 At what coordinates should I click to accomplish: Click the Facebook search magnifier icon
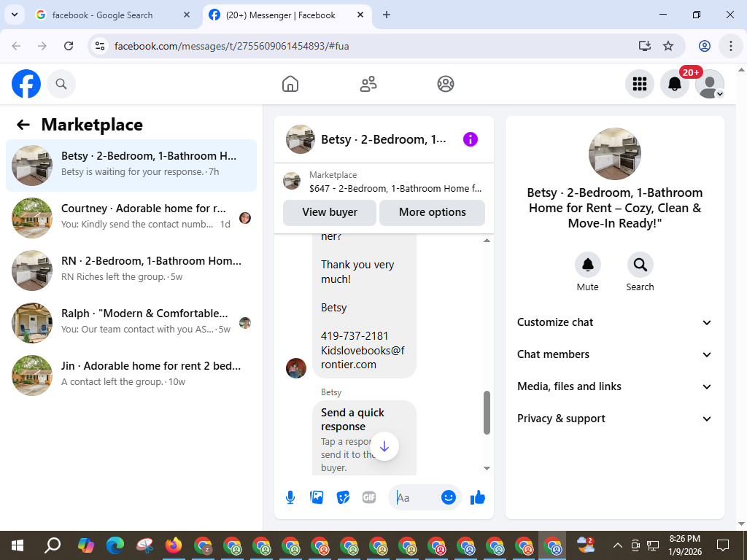(61, 84)
